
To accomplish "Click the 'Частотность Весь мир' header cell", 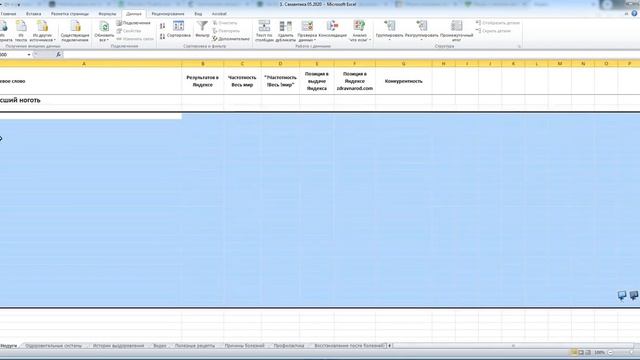I will [x=242, y=81].
